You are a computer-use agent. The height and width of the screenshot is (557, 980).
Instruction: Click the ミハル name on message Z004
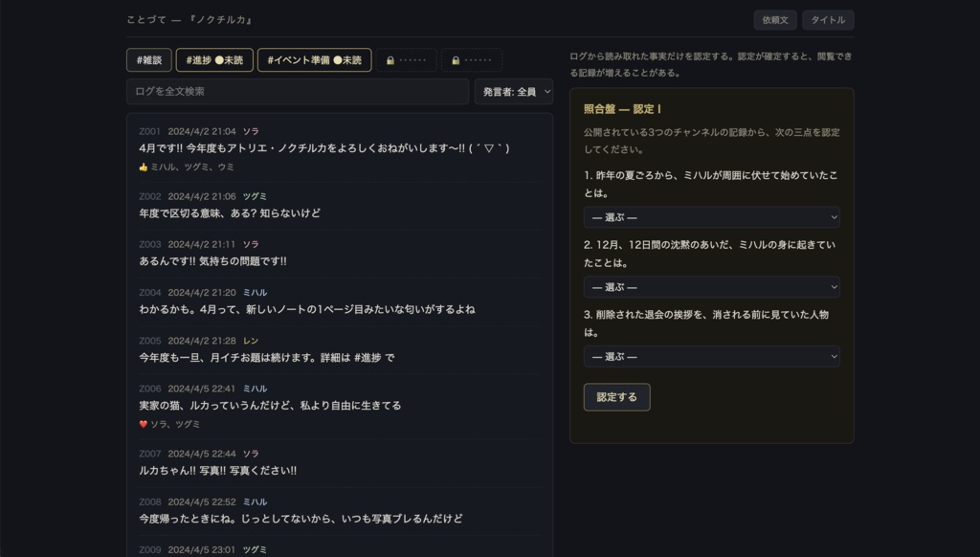(255, 293)
